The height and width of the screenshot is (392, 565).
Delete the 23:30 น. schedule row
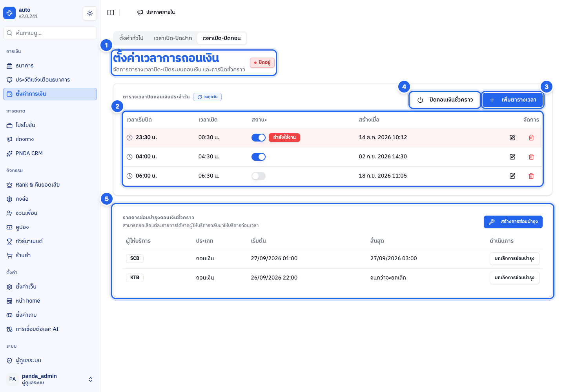pos(531,138)
